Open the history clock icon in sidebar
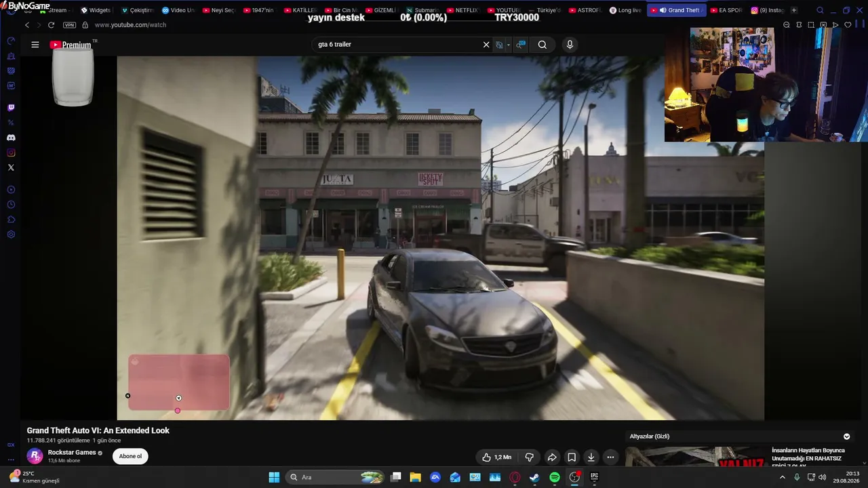The height and width of the screenshot is (488, 868). coord(11,205)
